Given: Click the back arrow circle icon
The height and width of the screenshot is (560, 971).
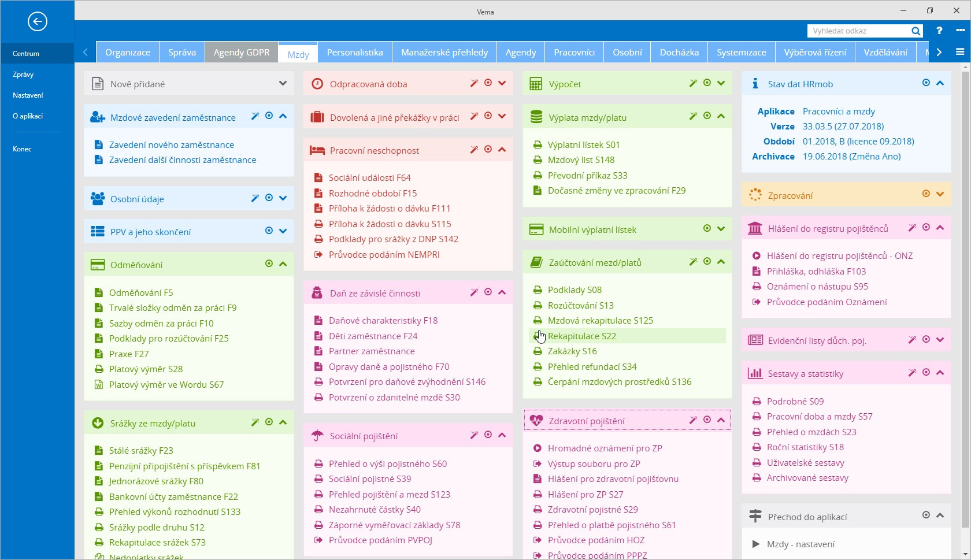Looking at the screenshot, I should (x=37, y=22).
